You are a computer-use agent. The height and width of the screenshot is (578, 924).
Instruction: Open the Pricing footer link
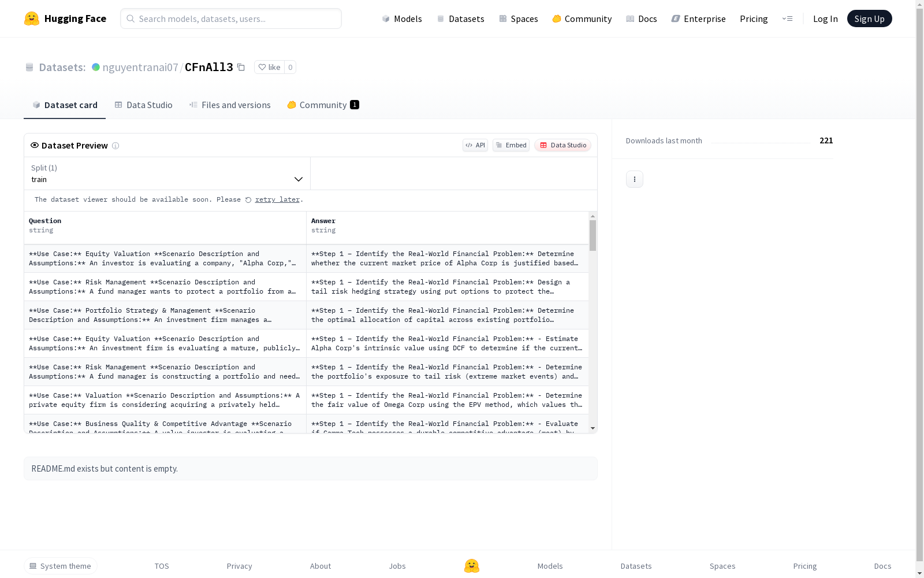click(x=805, y=566)
